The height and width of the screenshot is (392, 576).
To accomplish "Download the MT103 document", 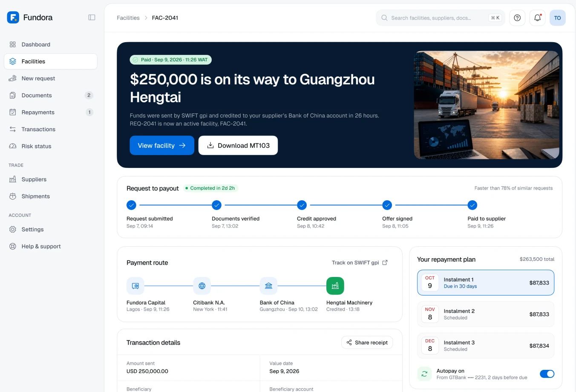I will 238,145.
